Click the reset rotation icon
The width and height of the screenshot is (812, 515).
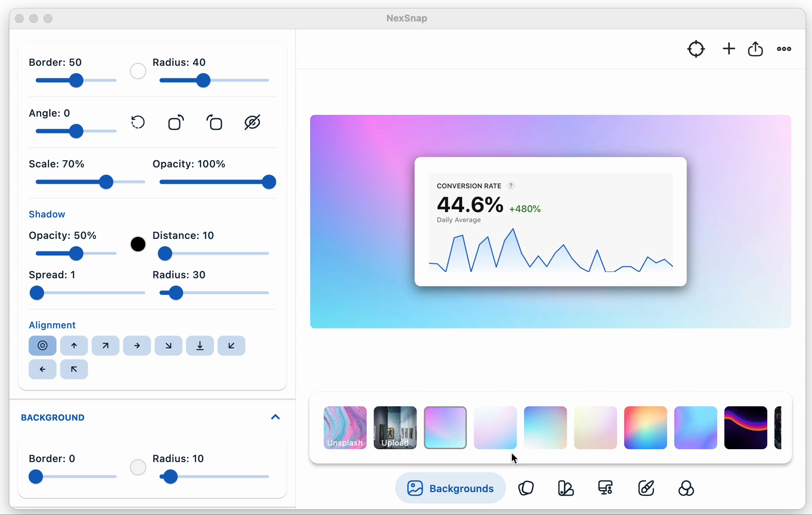pyautogui.click(x=138, y=123)
